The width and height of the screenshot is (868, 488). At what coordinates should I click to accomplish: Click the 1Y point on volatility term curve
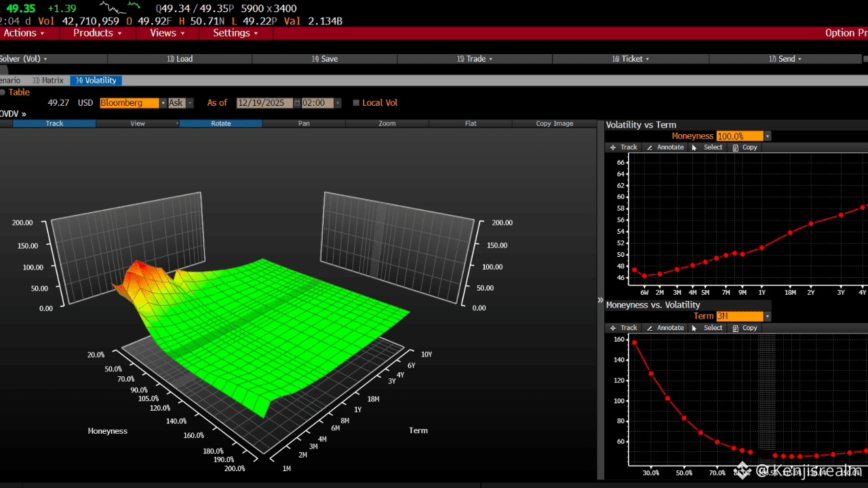(762, 247)
